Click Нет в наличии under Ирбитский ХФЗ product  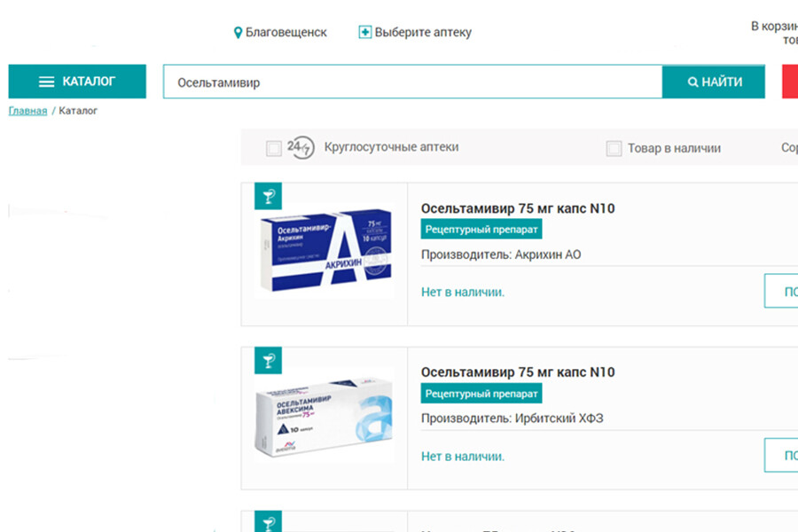(463, 457)
